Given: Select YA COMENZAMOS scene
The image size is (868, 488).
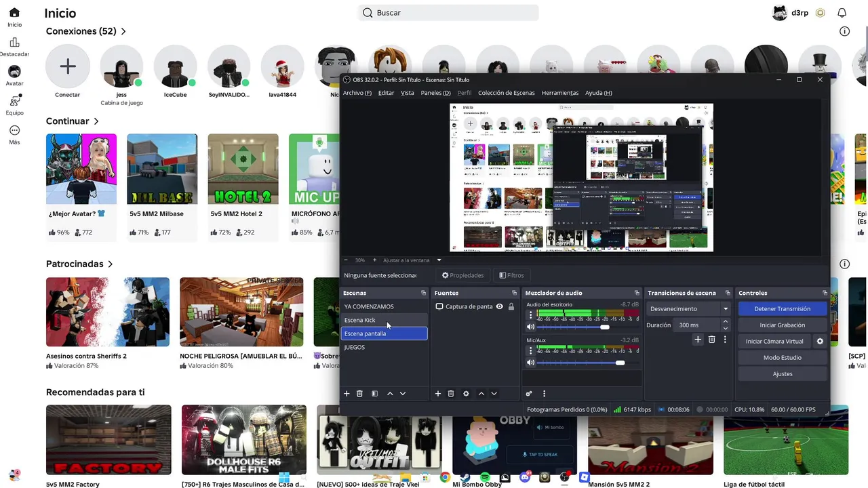Looking at the screenshot, I should pos(384,306).
